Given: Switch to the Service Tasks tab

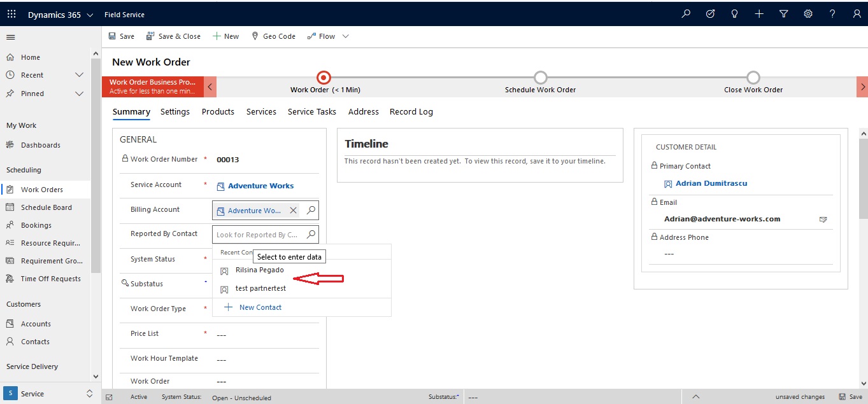Looking at the screenshot, I should pos(312,112).
